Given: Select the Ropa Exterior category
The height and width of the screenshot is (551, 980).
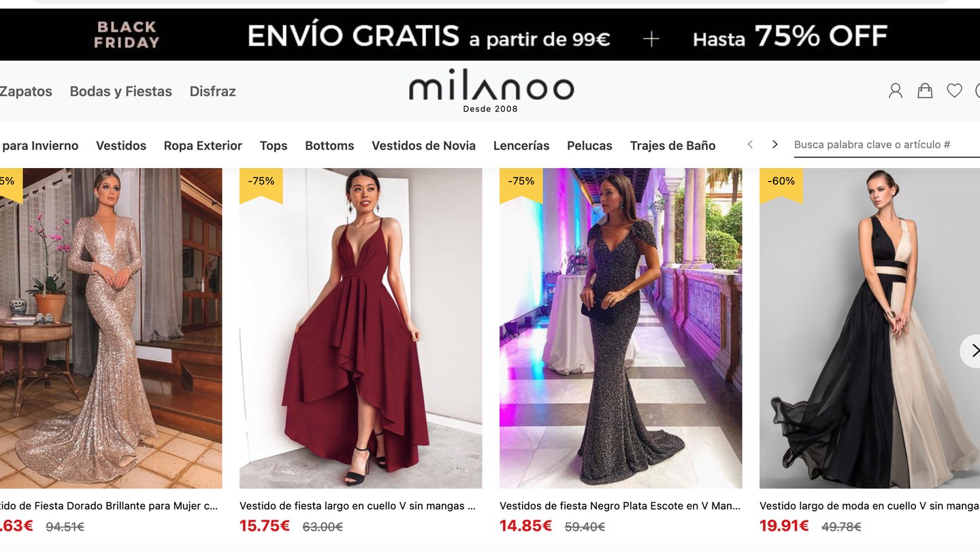Looking at the screenshot, I should click(203, 146).
